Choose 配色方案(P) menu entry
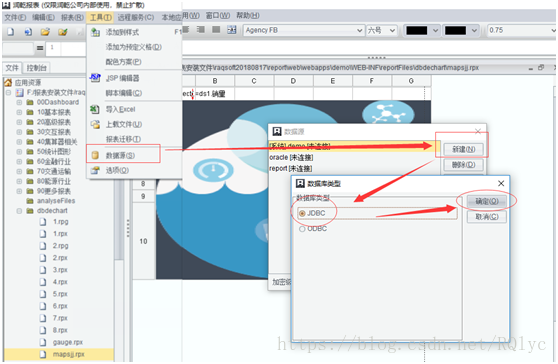This screenshot has width=558, height=364. pyautogui.click(x=123, y=62)
